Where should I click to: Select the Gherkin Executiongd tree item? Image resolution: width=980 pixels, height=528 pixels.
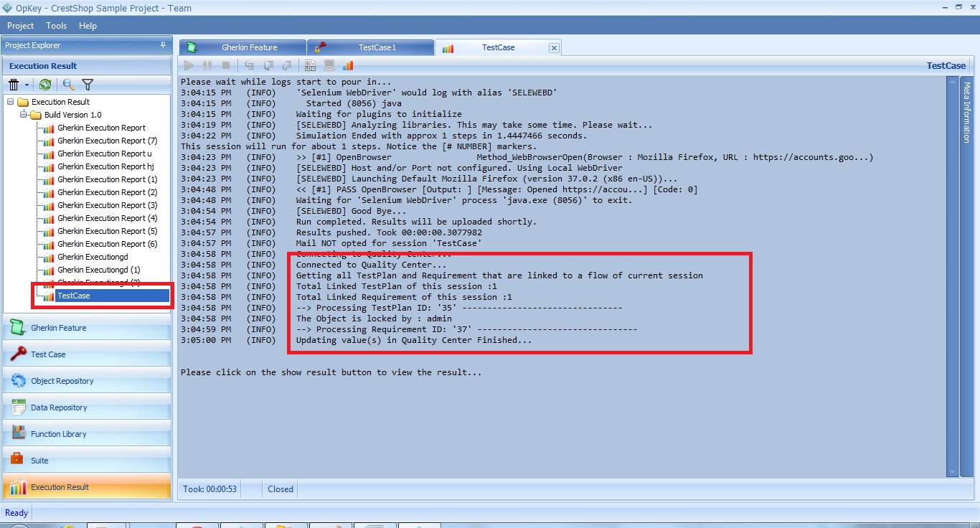(93, 257)
